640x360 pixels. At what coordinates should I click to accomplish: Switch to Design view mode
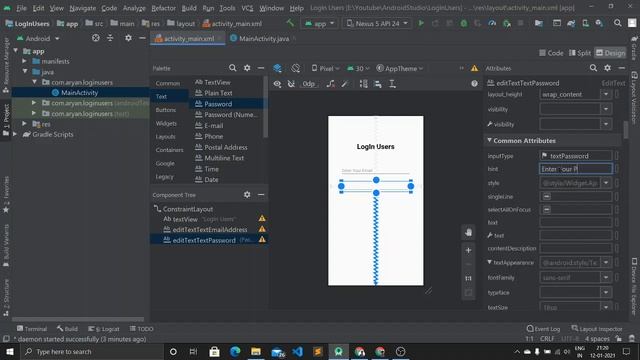(x=610, y=53)
